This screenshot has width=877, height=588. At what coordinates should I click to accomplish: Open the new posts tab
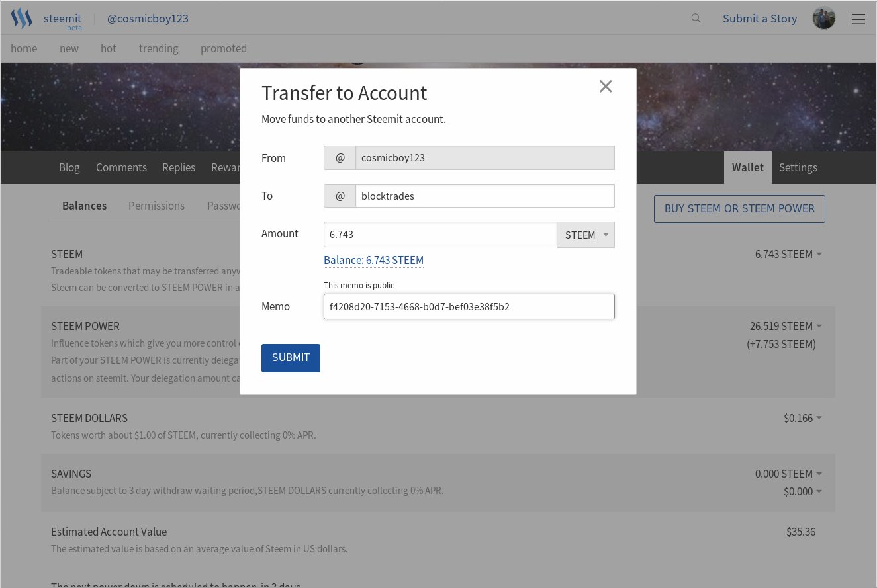pyautogui.click(x=69, y=48)
